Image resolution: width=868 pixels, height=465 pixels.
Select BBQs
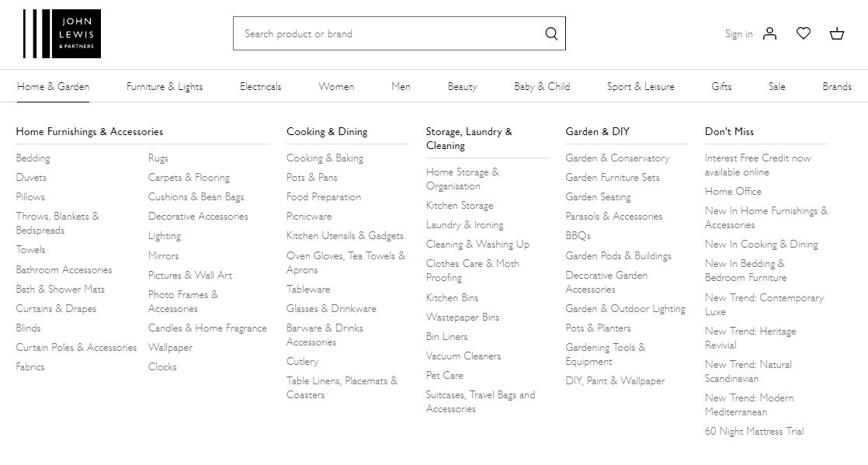[x=578, y=236]
